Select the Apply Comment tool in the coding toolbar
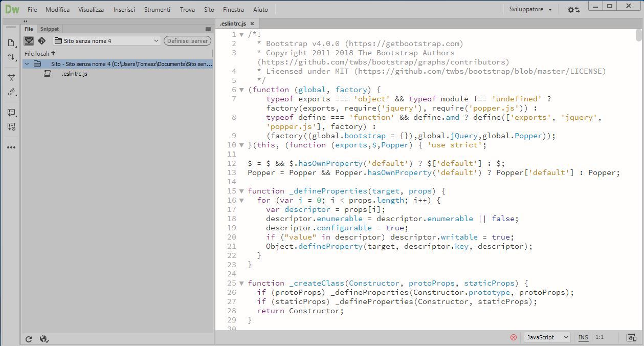Screen dimensions: 644x346 pyautogui.click(x=11, y=113)
